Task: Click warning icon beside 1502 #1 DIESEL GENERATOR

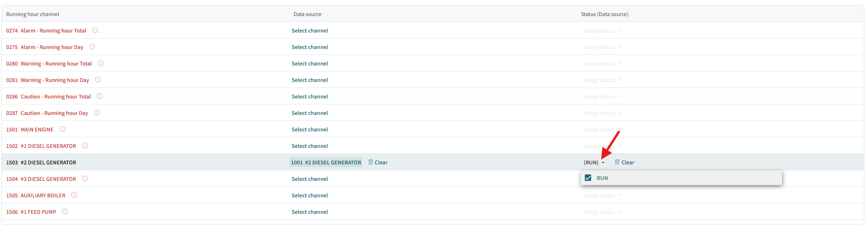Action: pos(85,146)
